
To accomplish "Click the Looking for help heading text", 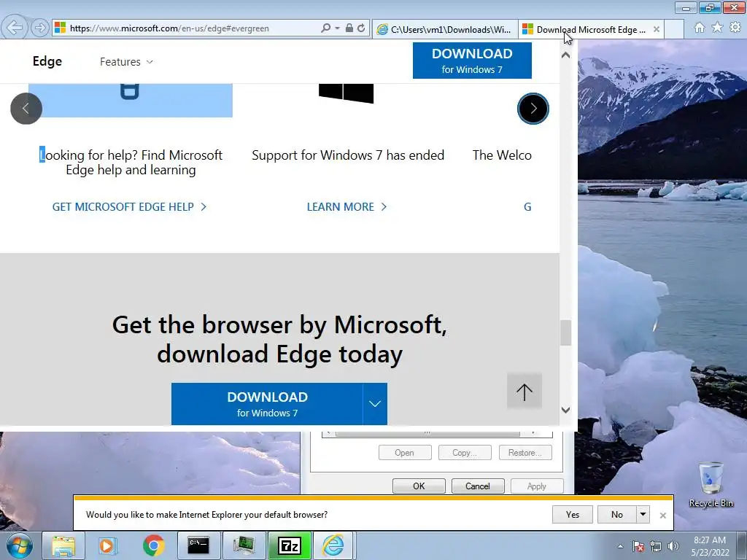I will (131, 163).
